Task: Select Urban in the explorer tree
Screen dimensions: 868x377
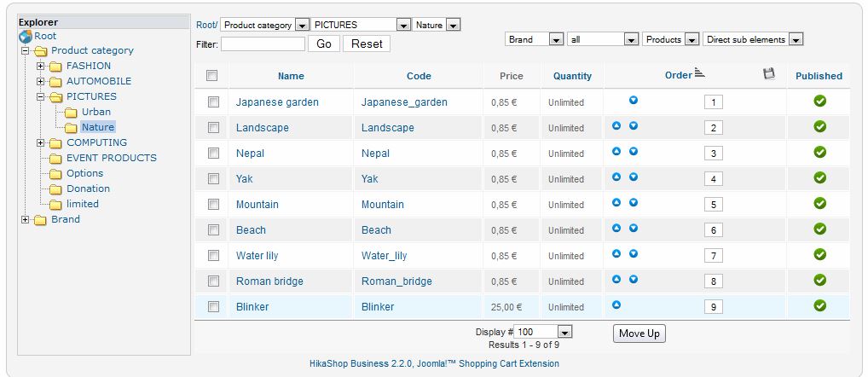Action: click(x=96, y=112)
